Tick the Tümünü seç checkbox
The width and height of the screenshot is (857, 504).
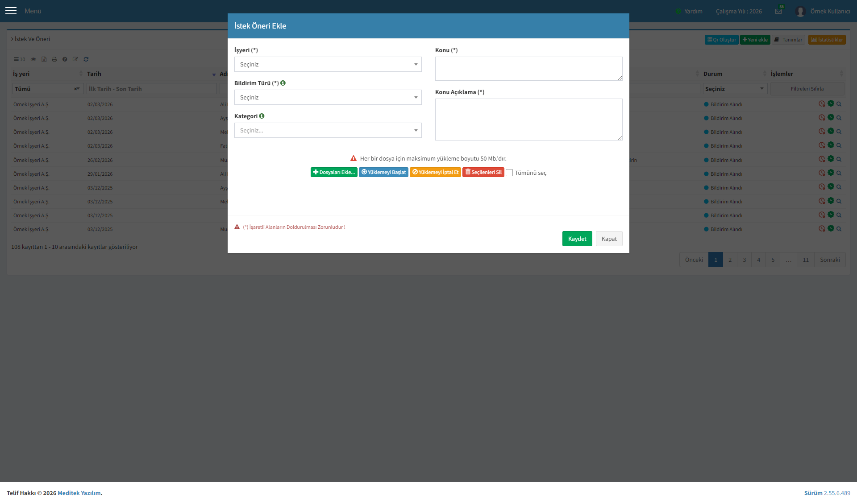(x=509, y=173)
